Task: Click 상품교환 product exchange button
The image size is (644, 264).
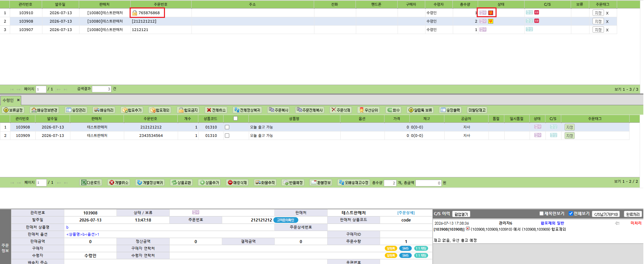Action: tap(181, 182)
